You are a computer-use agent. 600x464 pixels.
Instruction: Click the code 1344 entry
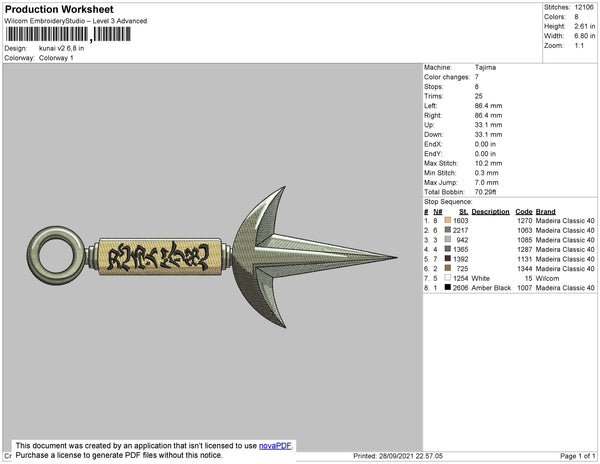pyautogui.click(x=525, y=269)
